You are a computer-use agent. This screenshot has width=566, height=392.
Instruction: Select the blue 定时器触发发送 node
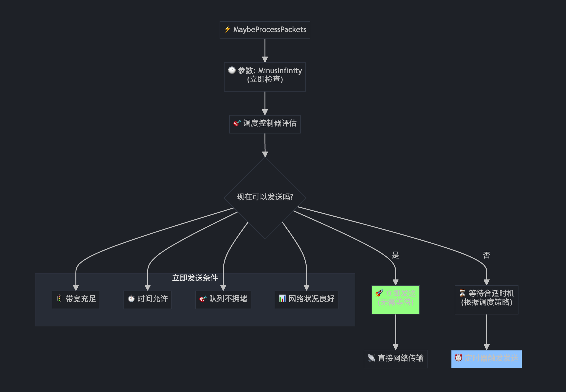(x=486, y=359)
